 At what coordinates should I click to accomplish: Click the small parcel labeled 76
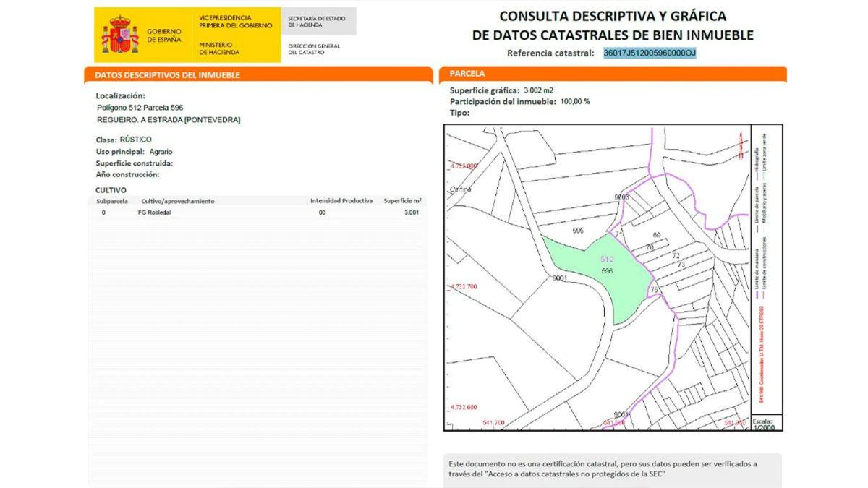(x=654, y=291)
